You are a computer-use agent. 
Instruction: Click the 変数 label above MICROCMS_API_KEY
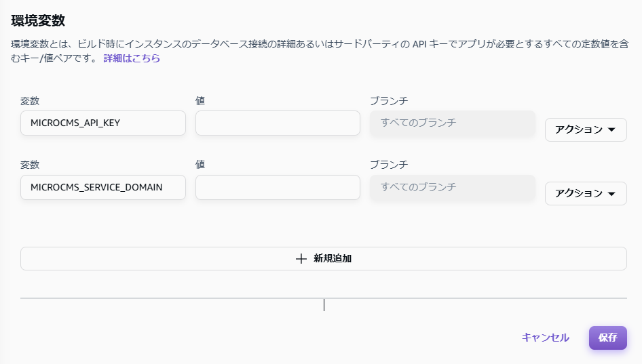pos(30,101)
